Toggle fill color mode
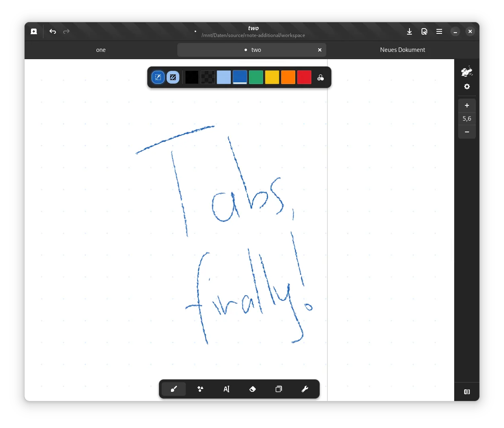 (x=173, y=77)
